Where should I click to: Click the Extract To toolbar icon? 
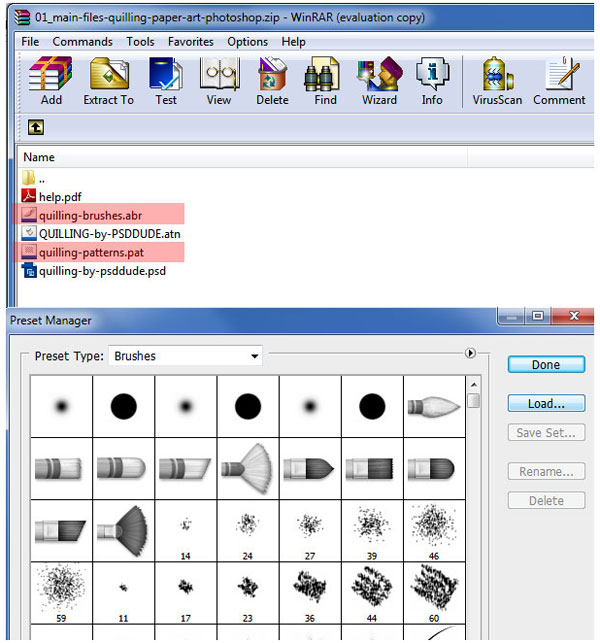click(x=109, y=81)
